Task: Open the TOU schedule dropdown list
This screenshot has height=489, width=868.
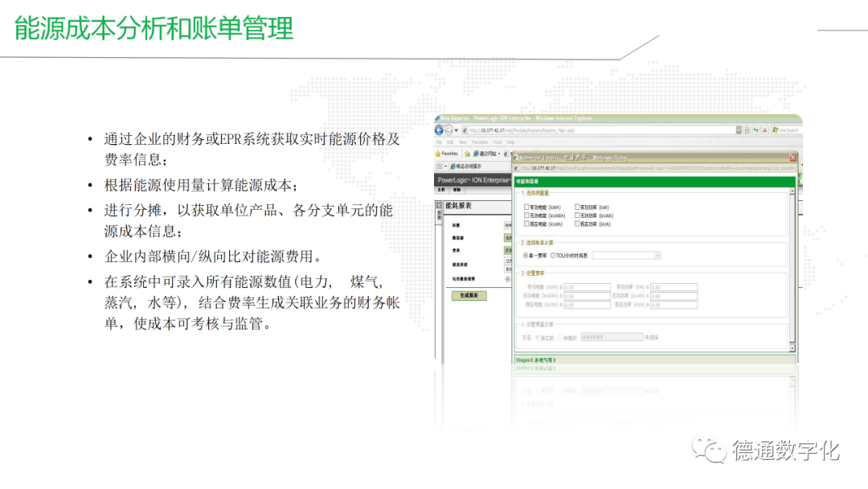Action: (x=657, y=255)
